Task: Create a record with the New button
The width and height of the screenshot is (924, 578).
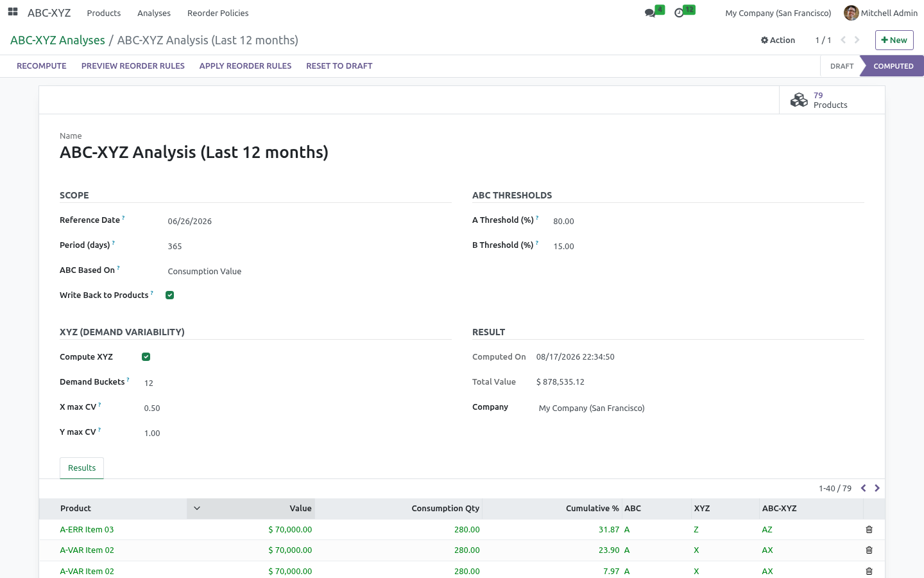Action: point(894,40)
